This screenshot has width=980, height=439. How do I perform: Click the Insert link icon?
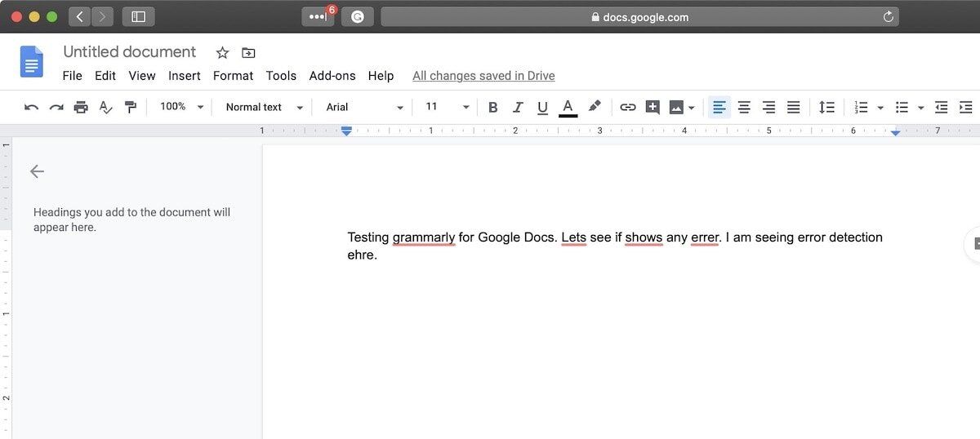(627, 107)
